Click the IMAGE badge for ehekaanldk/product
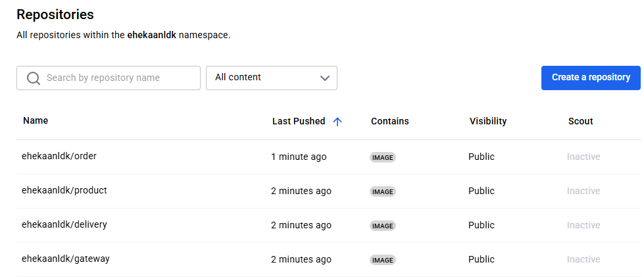This screenshot has width=644, height=277. tap(383, 191)
